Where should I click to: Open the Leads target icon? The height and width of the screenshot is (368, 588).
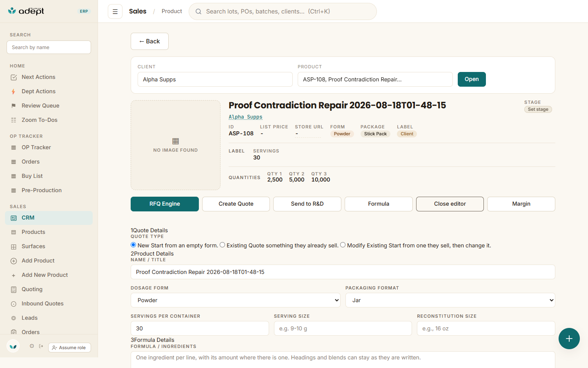(13, 318)
